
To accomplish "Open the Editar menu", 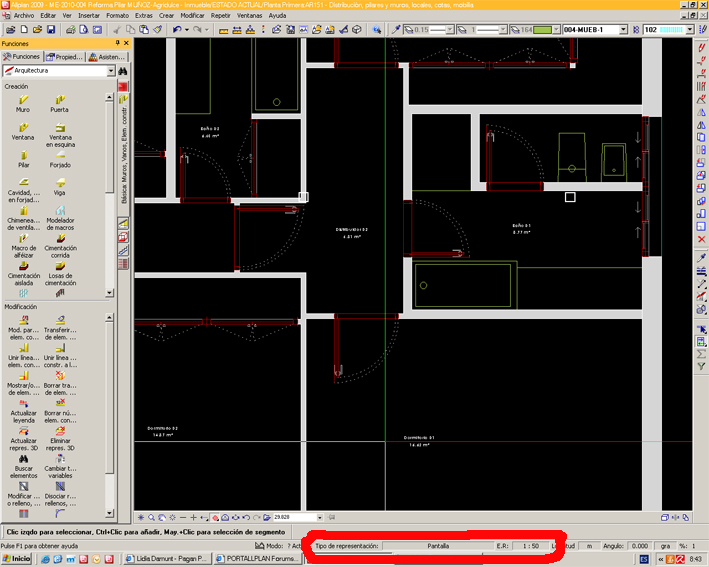I will tap(48, 15).
